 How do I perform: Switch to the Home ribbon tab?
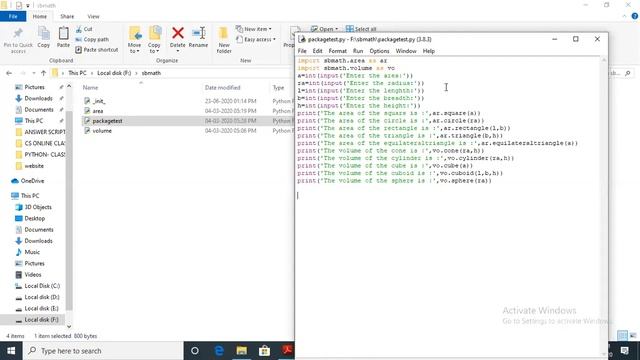click(40, 16)
